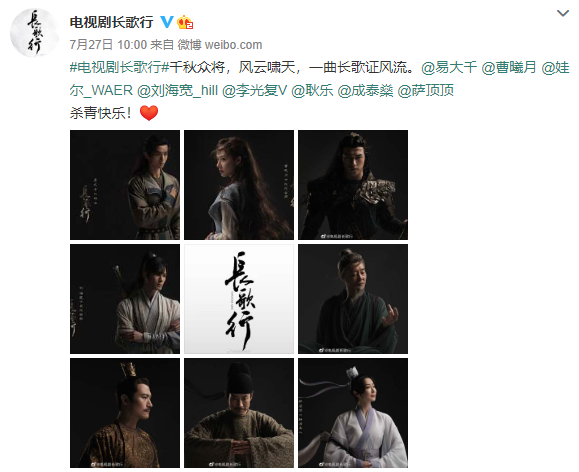The height and width of the screenshot is (472, 579).
Task: Open the @萨顶顶 mention
Action: tap(426, 90)
